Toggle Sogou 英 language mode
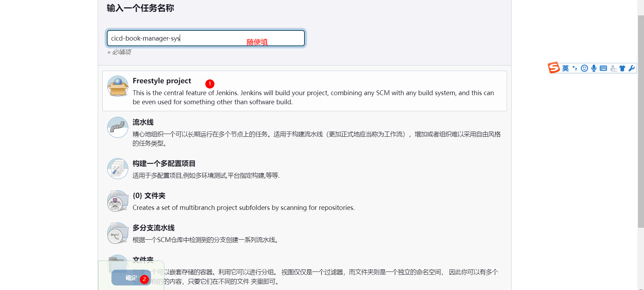 [566, 68]
